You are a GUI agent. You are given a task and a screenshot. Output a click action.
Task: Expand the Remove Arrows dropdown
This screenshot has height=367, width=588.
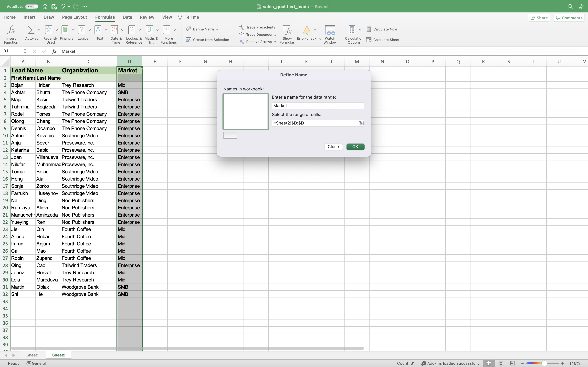[x=275, y=42]
